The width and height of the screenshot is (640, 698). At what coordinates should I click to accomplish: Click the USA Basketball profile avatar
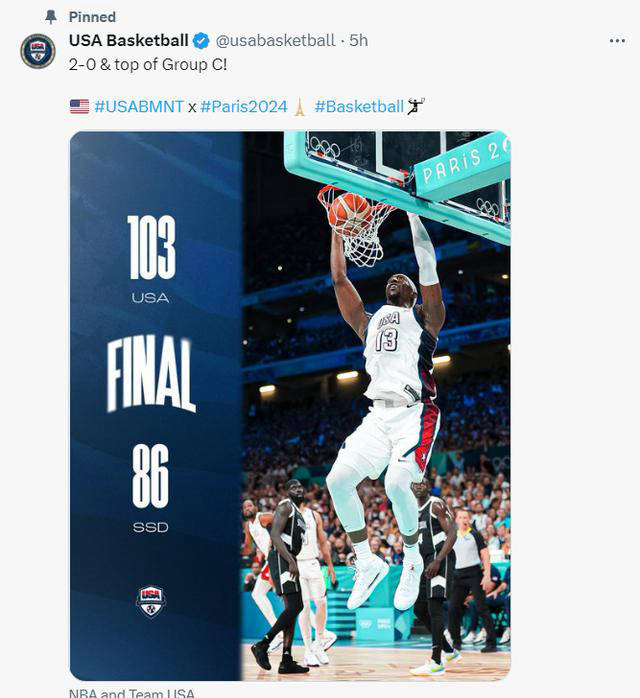38,51
